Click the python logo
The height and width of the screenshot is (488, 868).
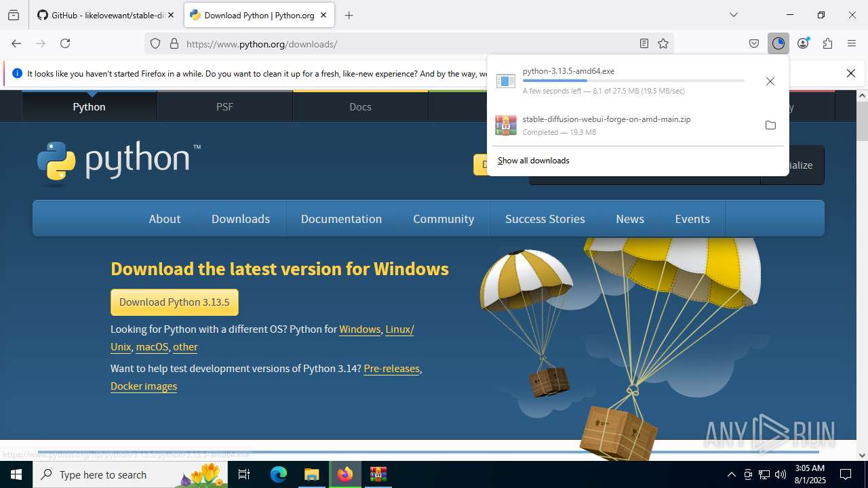tap(119, 163)
